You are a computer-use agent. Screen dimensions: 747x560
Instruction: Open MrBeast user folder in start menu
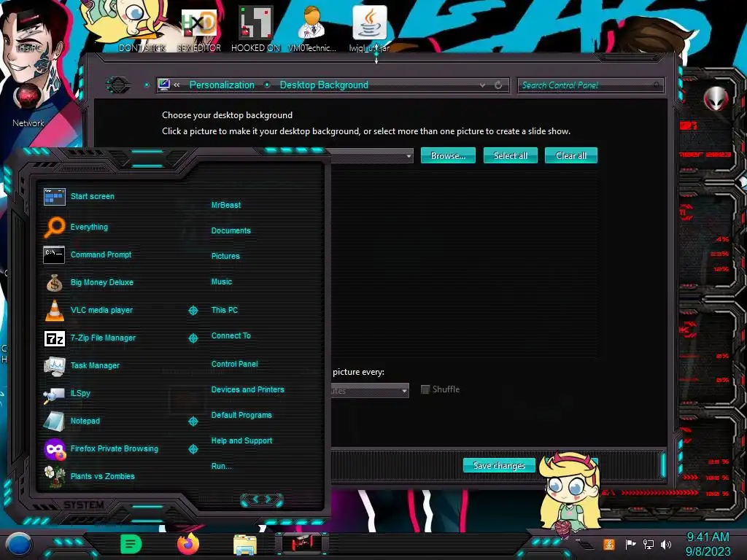(x=226, y=205)
